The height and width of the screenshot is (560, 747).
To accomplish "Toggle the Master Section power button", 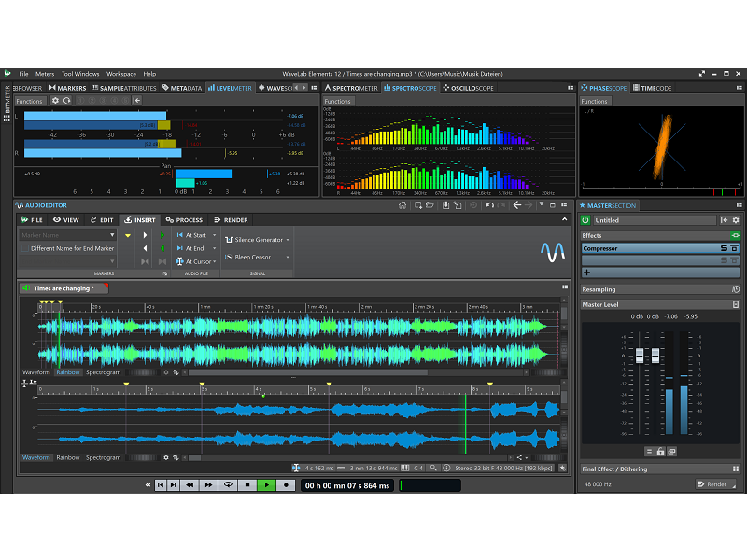I will tap(585, 220).
